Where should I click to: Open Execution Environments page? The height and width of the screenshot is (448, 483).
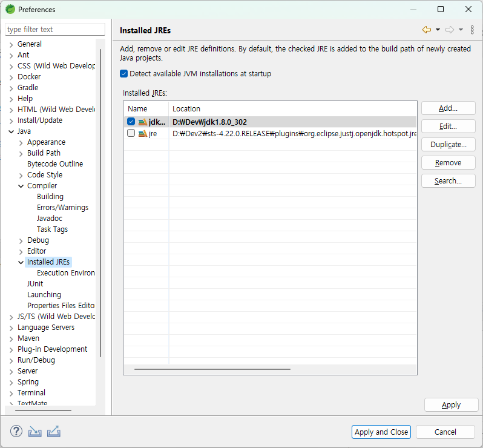click(x=66, y=273)
